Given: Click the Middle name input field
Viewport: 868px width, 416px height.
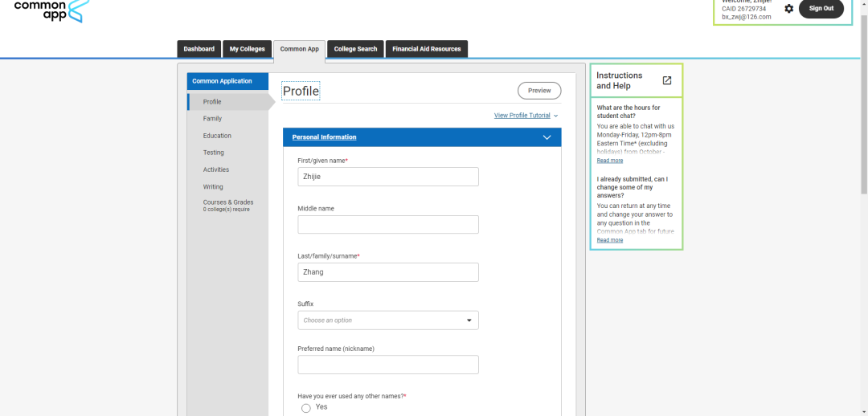Looking at the screenshot, I should [388, 225].
